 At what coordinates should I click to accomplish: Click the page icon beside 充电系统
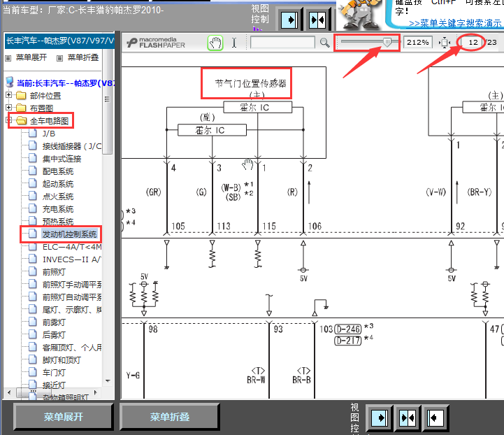pos(32,208)
